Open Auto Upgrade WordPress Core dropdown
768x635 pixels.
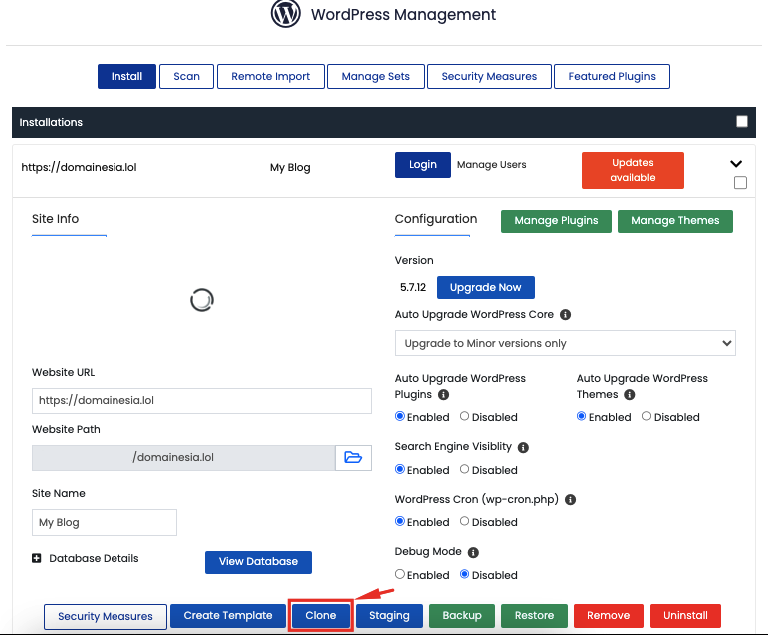tap(565, 343)
